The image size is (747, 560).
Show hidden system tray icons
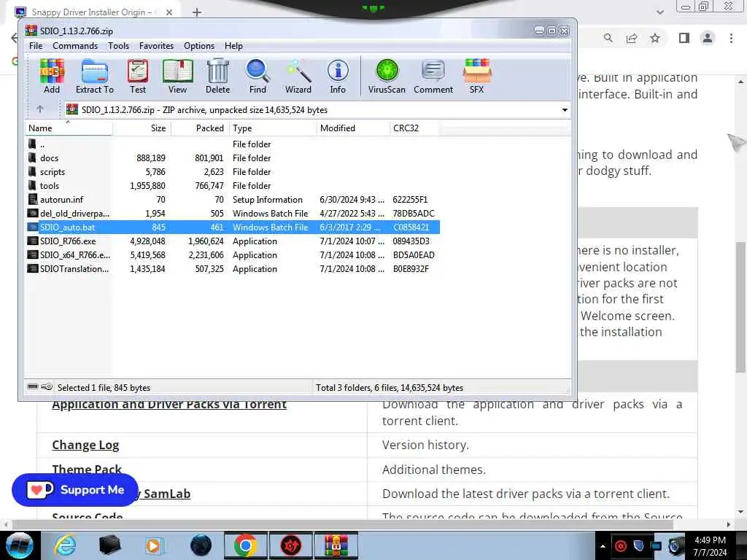tap(603, 546)
